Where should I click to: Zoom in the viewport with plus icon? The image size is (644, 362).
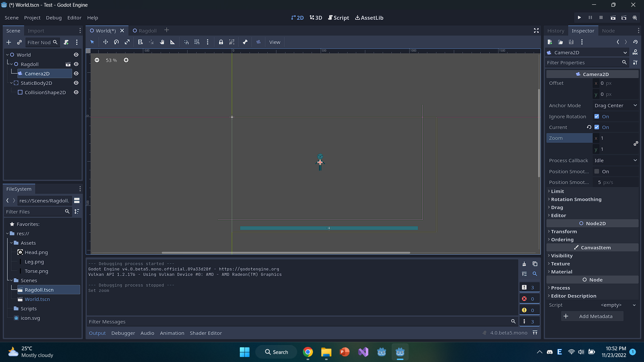coord(126,60)
